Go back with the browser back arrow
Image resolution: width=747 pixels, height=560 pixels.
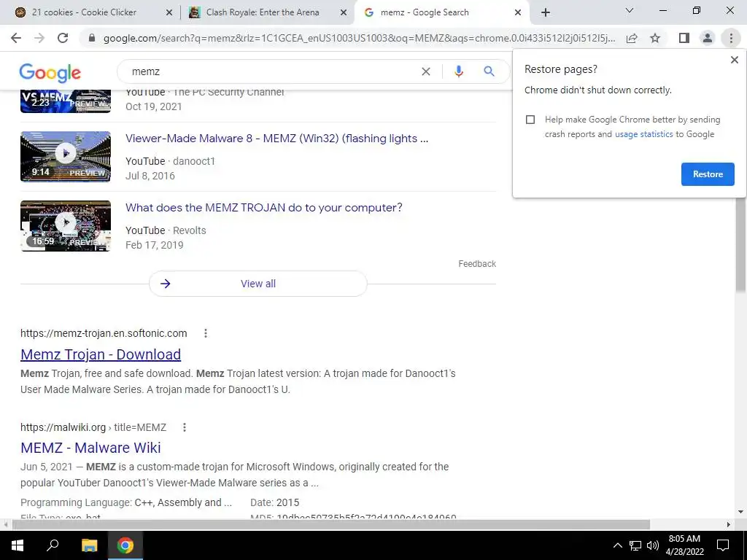(x=16, y=38)
